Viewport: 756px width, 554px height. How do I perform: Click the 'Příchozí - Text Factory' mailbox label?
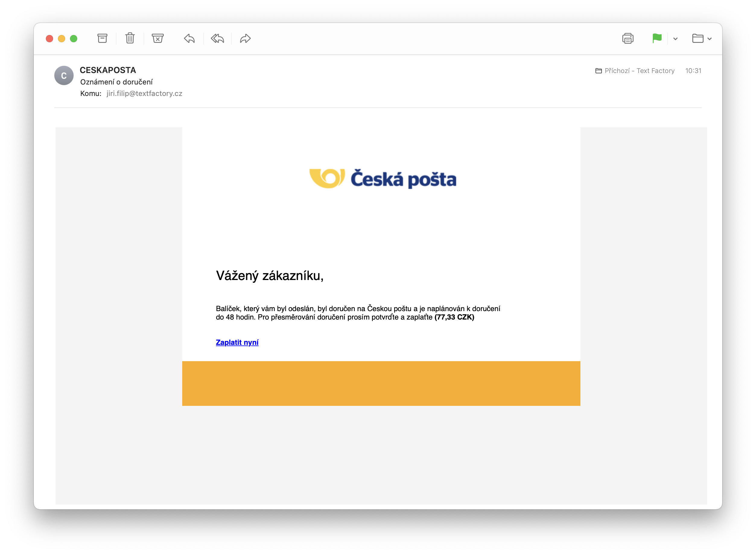(639, 71)
